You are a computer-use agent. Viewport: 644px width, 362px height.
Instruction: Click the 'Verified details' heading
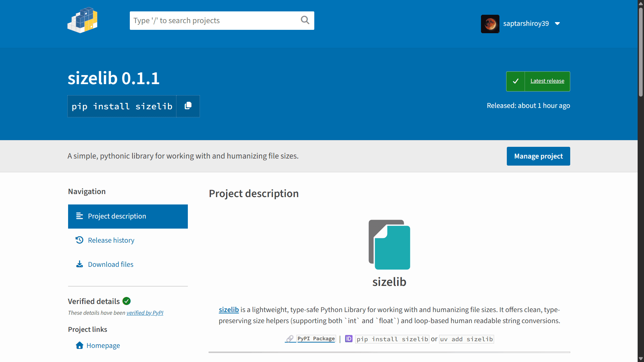94,301
